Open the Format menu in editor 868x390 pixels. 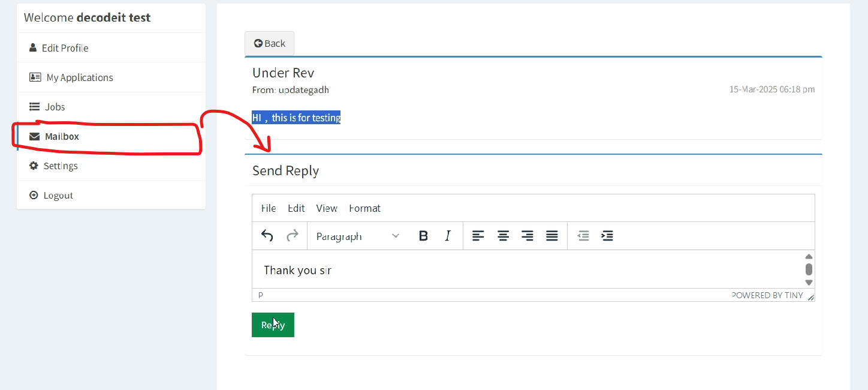(364, 208)
